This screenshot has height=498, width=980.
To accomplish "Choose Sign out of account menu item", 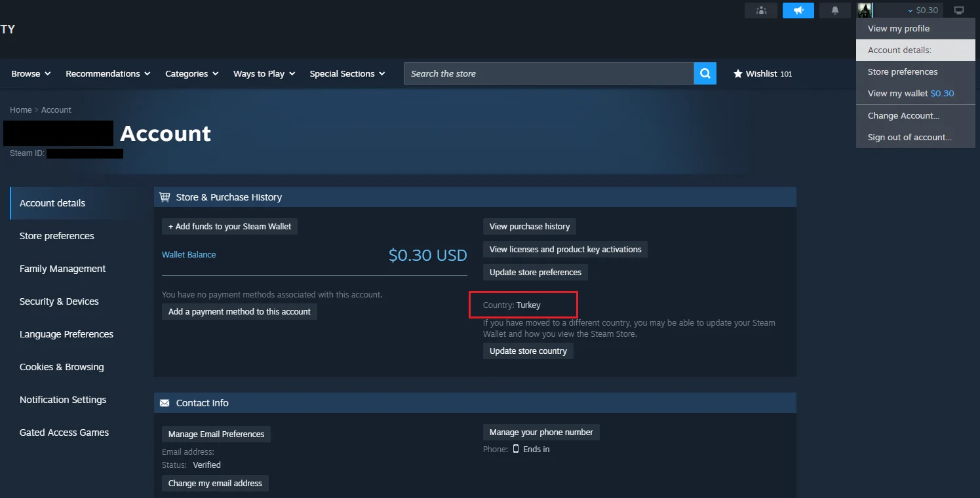I will click(909, 138).
